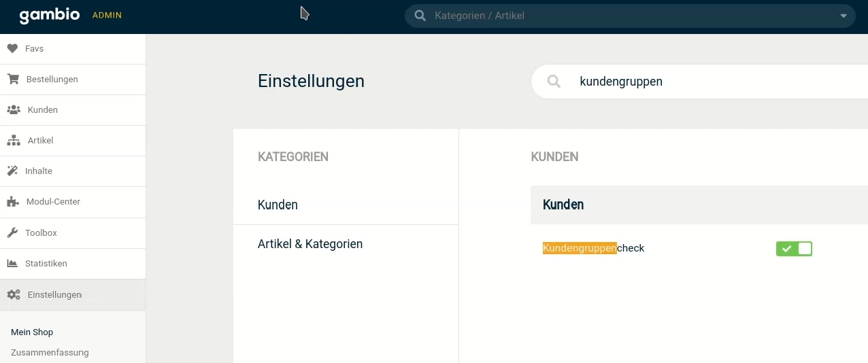Open Bestellungen via the cart icon
The image size is (868, 363).
pyautogui.click(x=13, y=79)
